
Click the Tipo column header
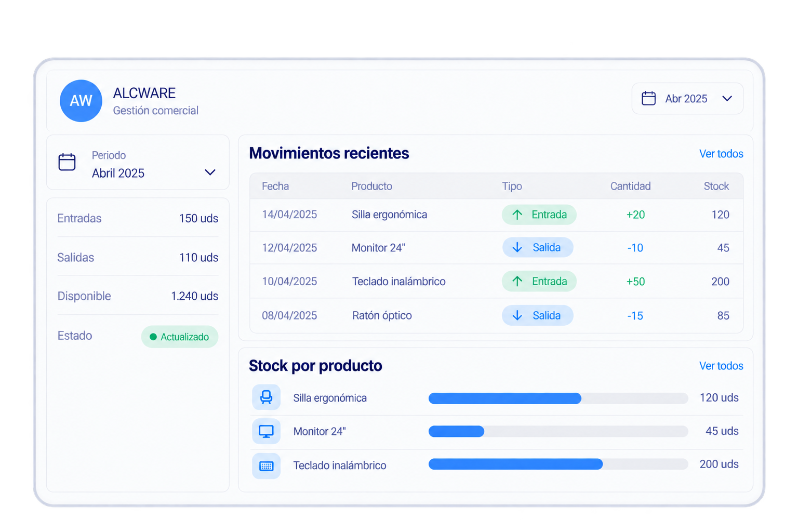(x=512, y=186)
